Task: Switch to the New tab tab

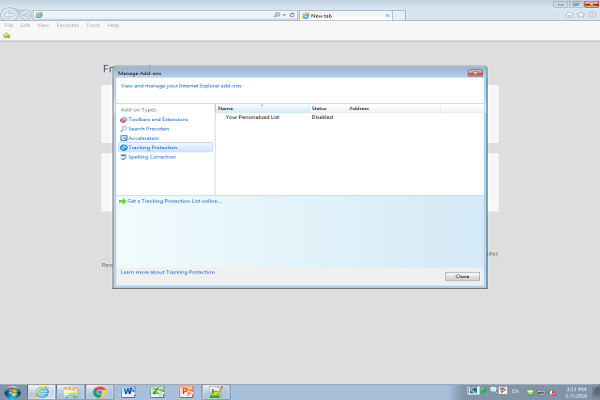Action: point(346,16)
